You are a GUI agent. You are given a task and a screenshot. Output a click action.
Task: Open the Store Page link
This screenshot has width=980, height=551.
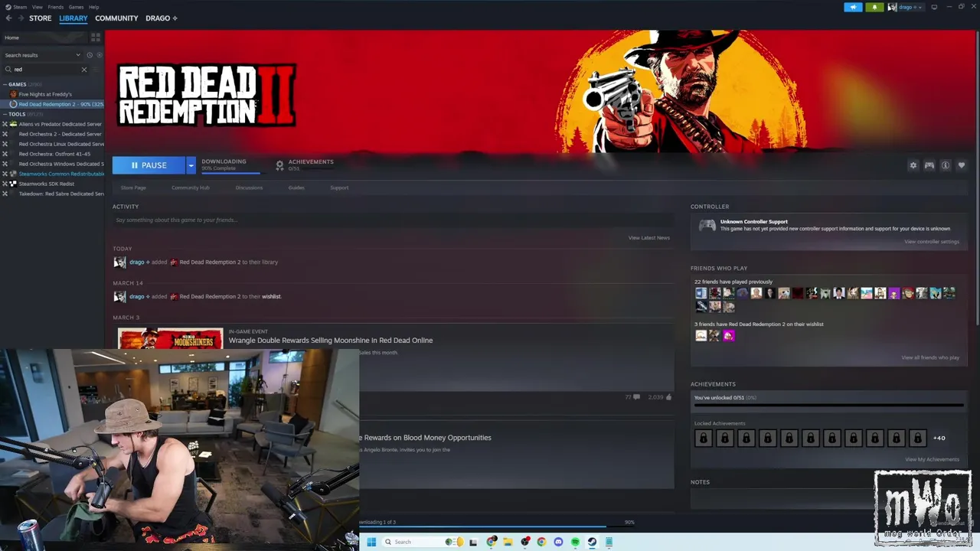tap(133, 187)
